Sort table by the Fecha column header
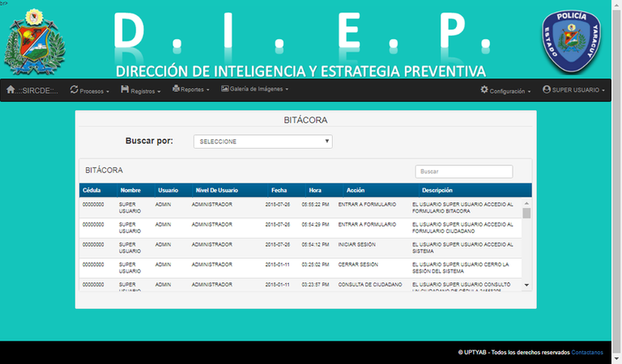 point(279,190)
